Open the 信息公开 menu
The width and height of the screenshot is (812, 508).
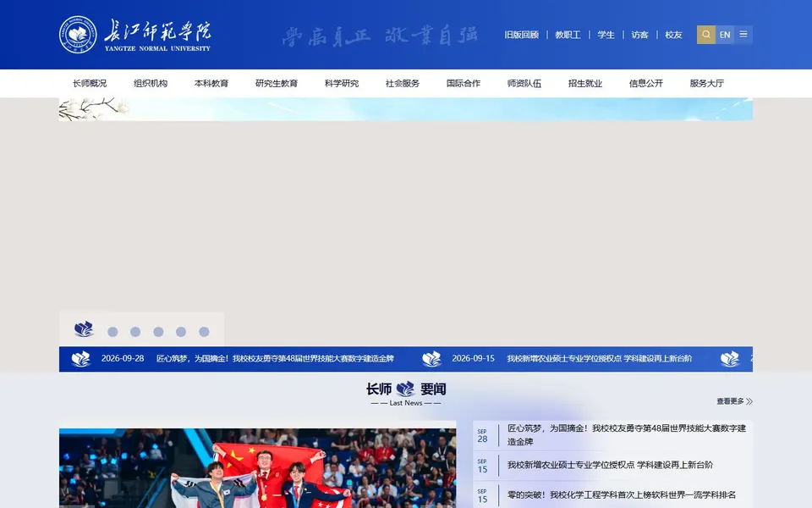tap(645, 84)
